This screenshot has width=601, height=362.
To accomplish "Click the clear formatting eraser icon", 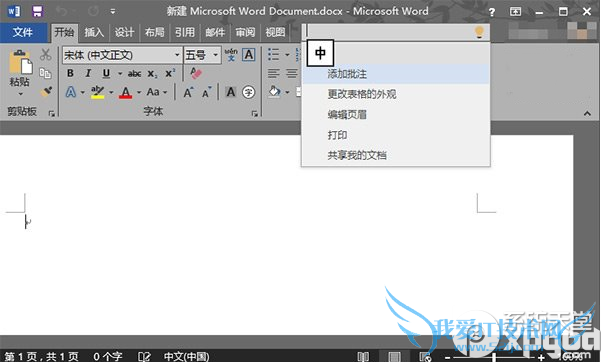I will pos(195,73).
